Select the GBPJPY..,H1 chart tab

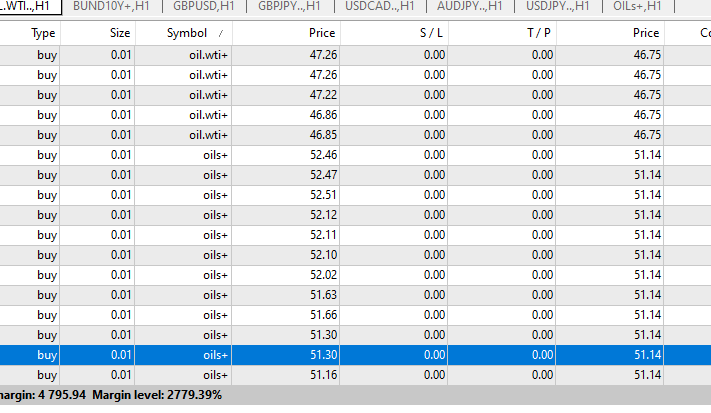[x=289, y=6]
